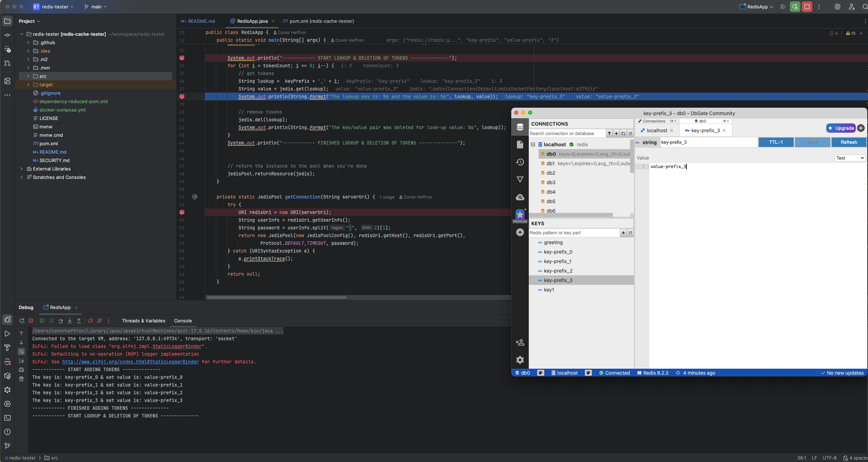
Task: Toggle the breakpoint on line 53
Action: click(x=182, y=212)
